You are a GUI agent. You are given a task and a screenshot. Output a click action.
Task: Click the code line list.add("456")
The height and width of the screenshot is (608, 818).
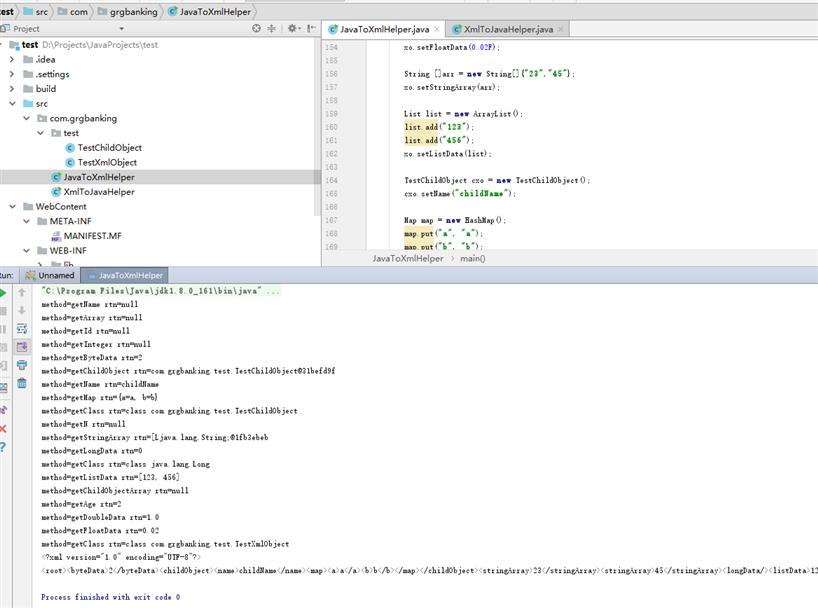[439, 140]
